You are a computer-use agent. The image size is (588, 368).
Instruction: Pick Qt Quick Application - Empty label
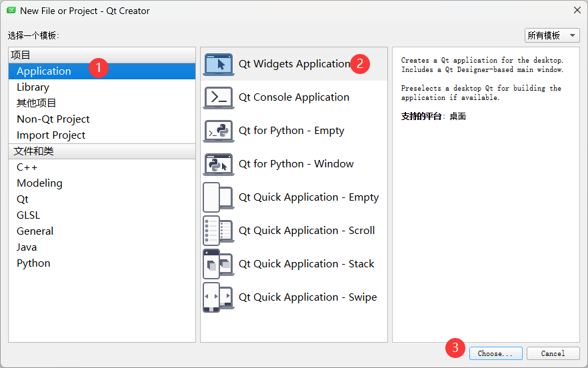tap(309, 198)
